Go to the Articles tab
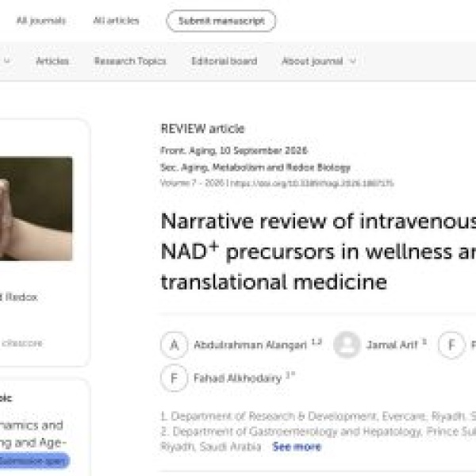This screenshot has height=476, width=476. coord(52,61)
